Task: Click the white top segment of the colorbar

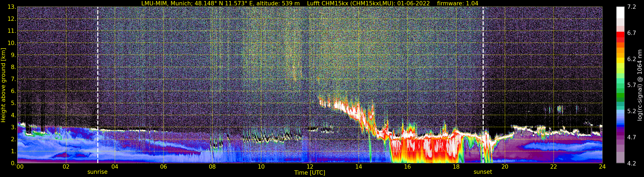Action: [x=620, y=12]
